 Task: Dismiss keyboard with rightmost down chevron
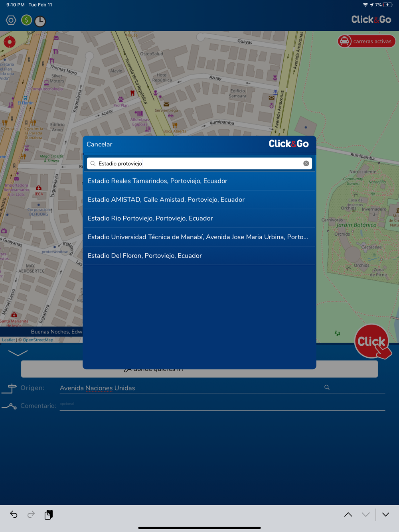pyautogui.click(x=385, y=514)
